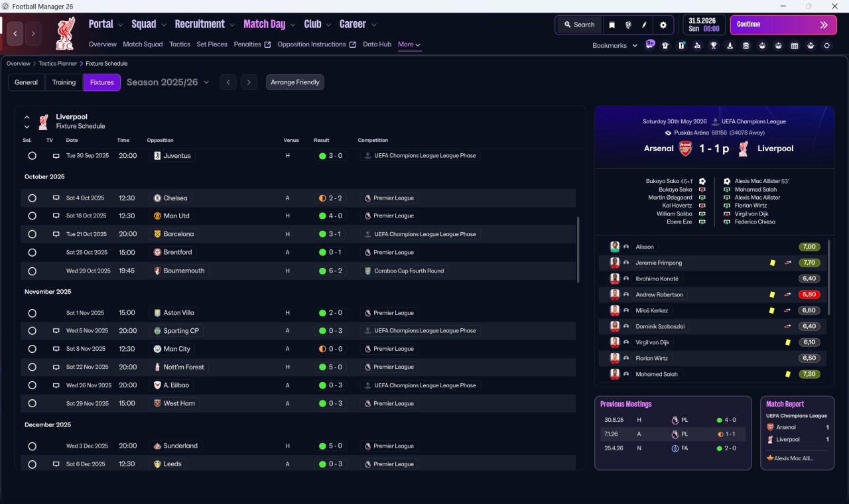Open the Recruitment menu chevron
Viewport: 849px width, 504px height.
tap(232, 25)
